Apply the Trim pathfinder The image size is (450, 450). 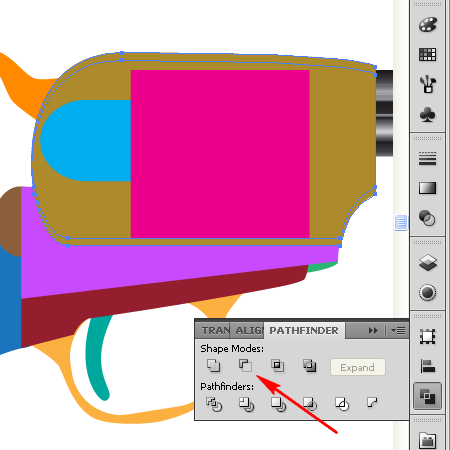(246, 404)
